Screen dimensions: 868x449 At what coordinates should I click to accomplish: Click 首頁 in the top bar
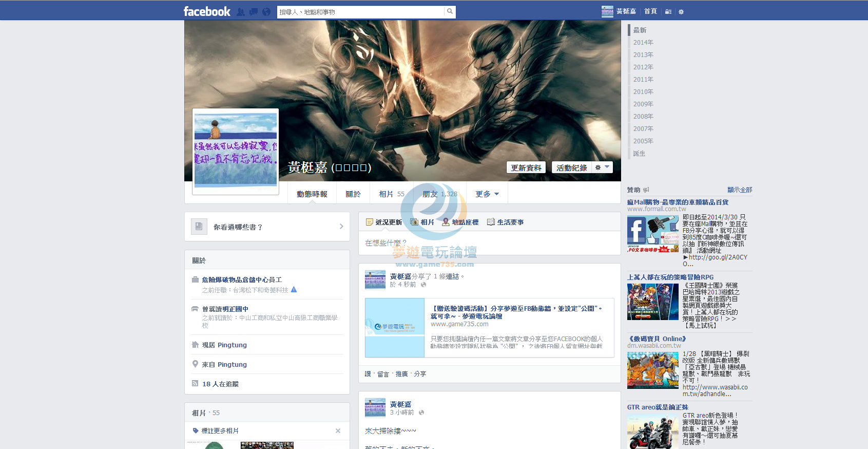coord(650,11)
